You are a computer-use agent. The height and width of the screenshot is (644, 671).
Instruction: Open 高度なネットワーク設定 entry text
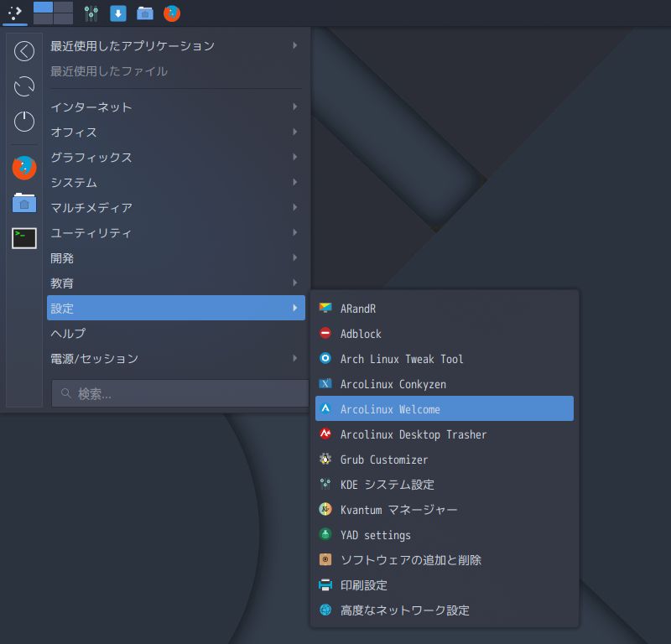[x=405, y=610]
